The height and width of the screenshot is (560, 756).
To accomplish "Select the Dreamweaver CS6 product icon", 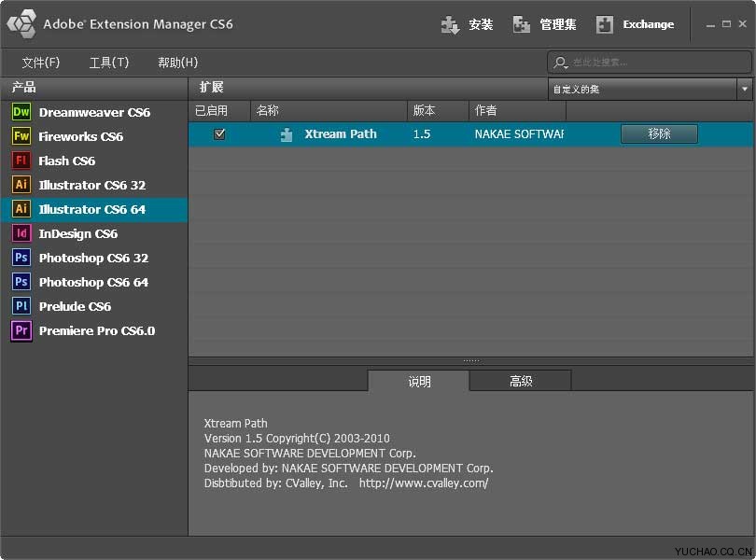I will [x=22, y=112].
